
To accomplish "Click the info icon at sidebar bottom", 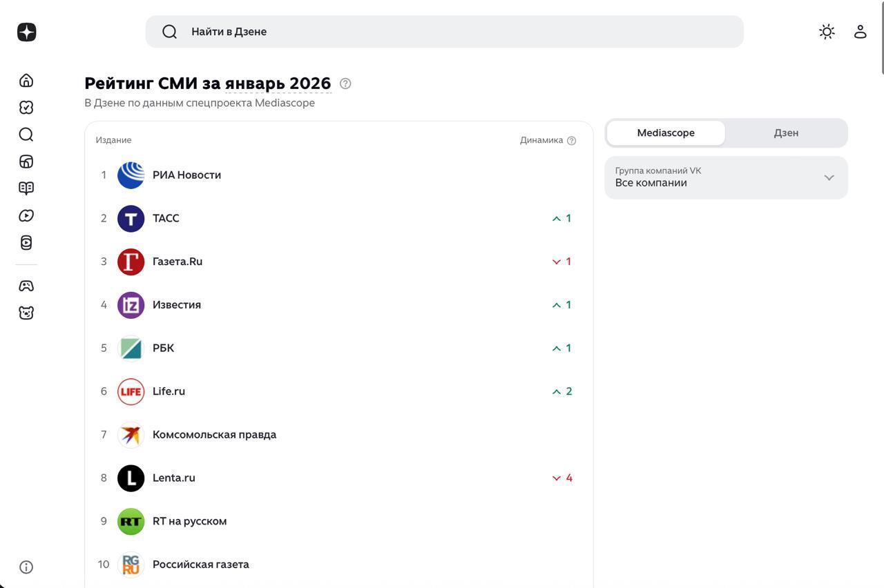I will (26, 567).
